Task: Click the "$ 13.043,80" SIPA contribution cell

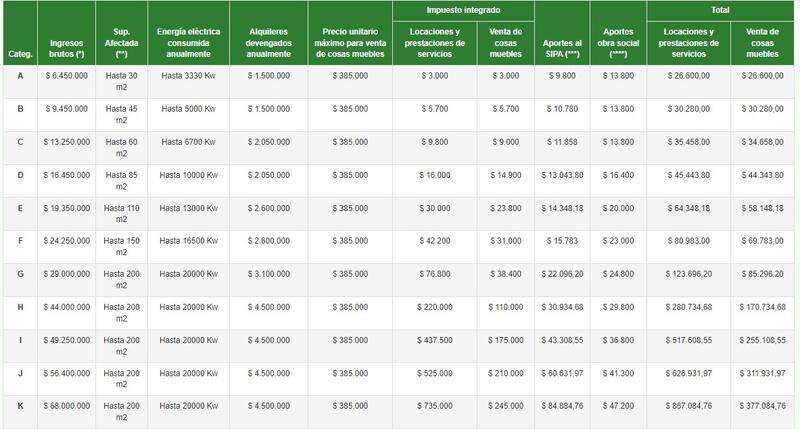Action: coord(562,175)
